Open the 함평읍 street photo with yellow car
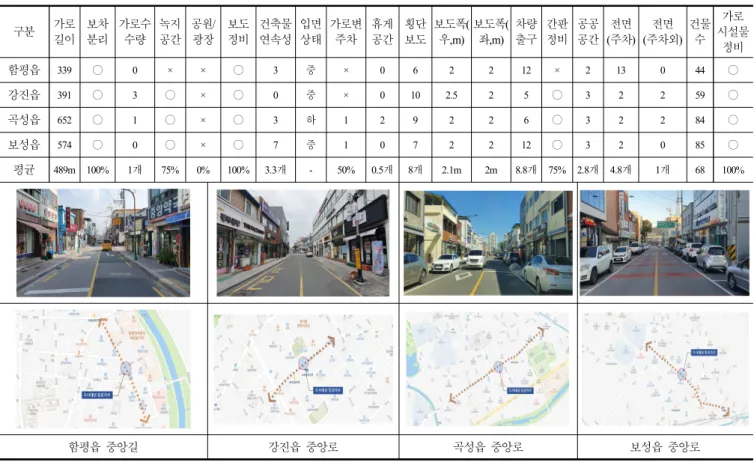 pyautogui.click(x=103, y=243)
